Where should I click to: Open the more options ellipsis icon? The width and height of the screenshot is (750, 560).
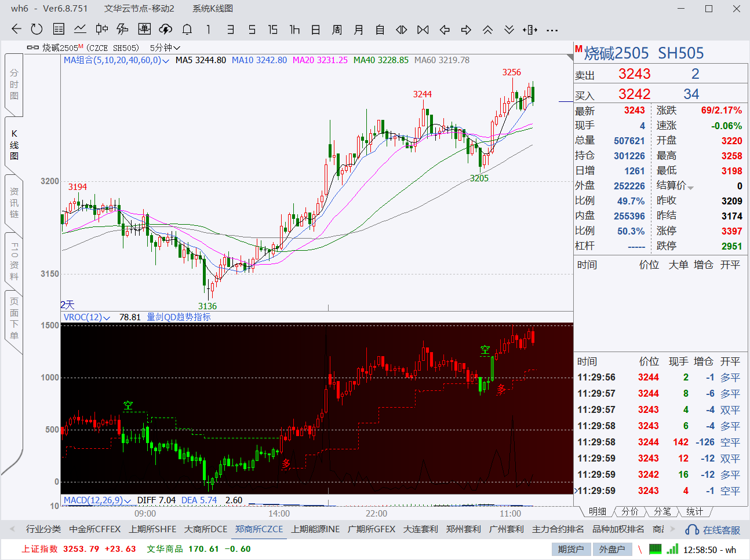[x=552, y=30]
